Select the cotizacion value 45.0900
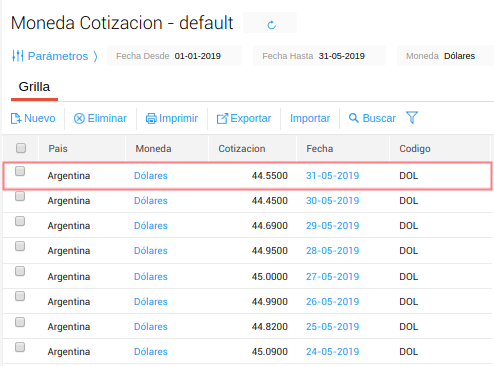The width and height of the screenshot is (494, 366). click(270, 352)
